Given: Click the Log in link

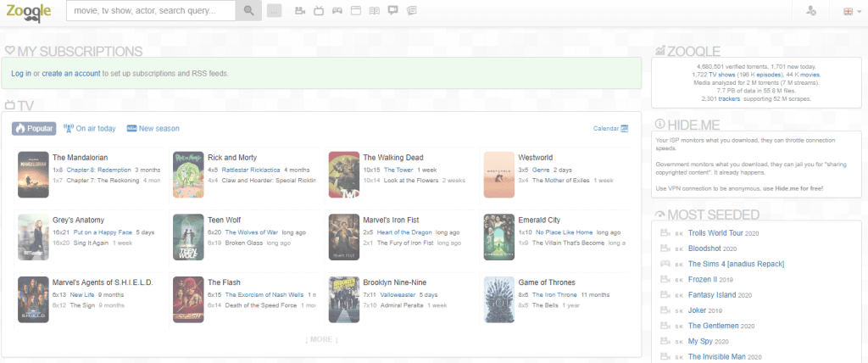Looking at the screenshot, I should (x=21, y=73).
